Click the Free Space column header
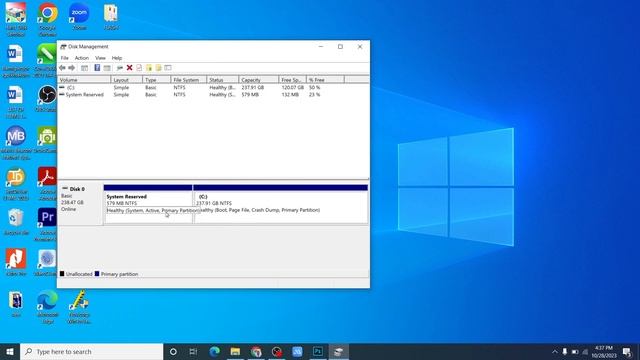This screenshot has height=360, width=640. tap(293, 80)
